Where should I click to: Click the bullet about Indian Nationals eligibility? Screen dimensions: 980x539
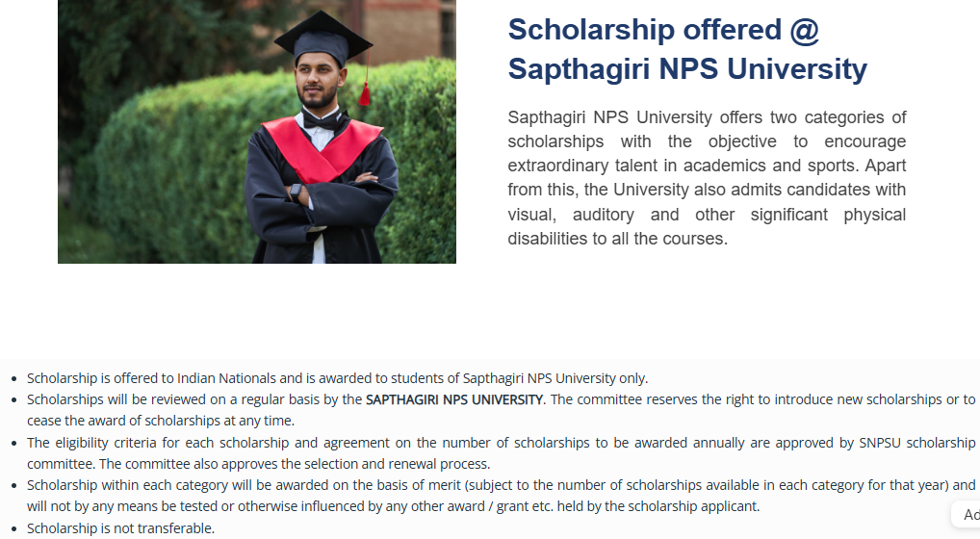[338, 378]
